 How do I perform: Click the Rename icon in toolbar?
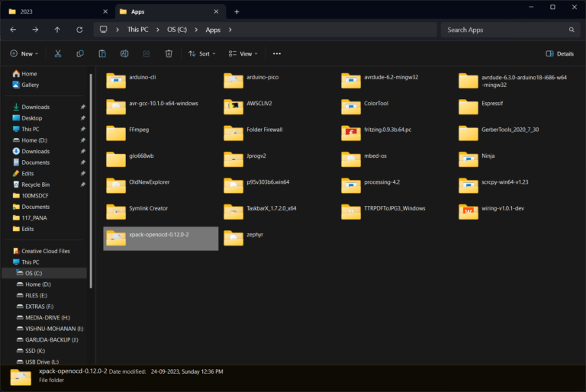click(124, 54)
